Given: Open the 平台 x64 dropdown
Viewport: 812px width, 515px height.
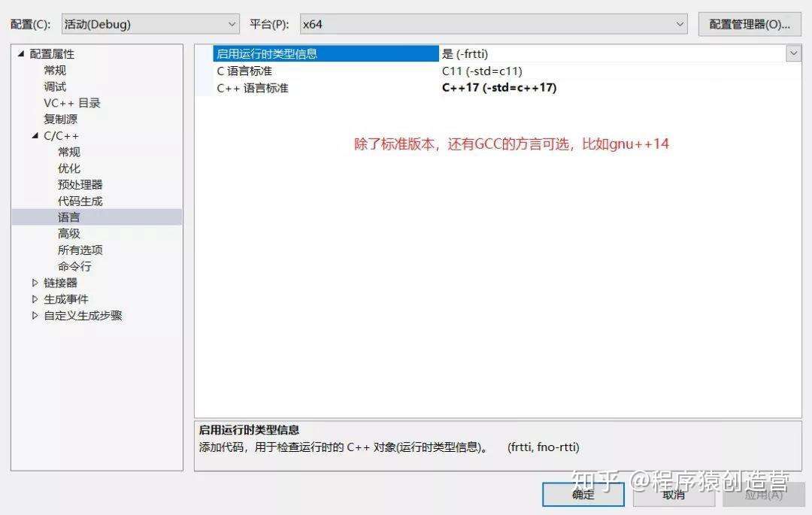Looking at the screenshot, I should pos(493,24).
